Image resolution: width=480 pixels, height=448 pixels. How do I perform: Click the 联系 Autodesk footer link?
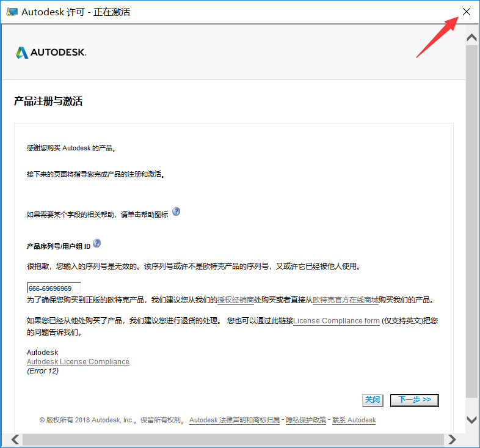pos(354,420)
